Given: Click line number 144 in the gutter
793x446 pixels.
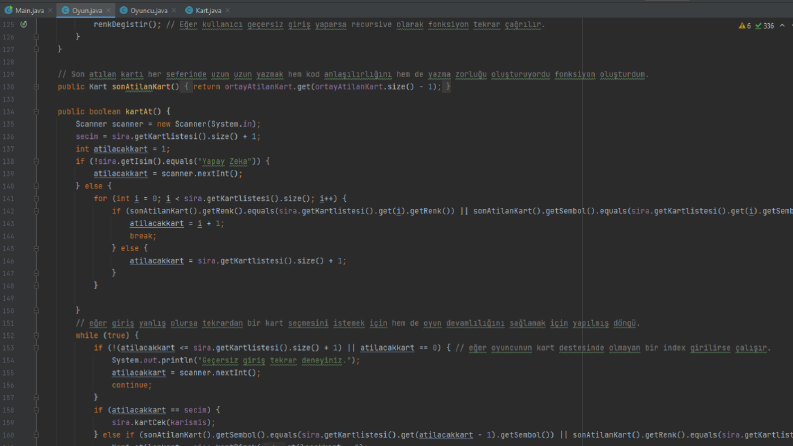Looking at the screenshot, I should 8,236.
